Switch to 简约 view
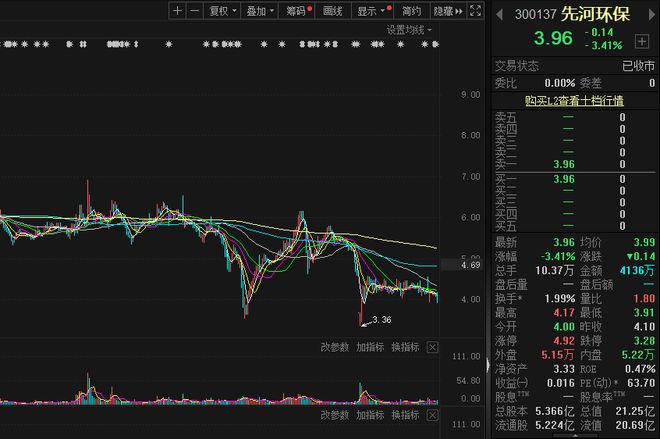 (x=411, y=11)
